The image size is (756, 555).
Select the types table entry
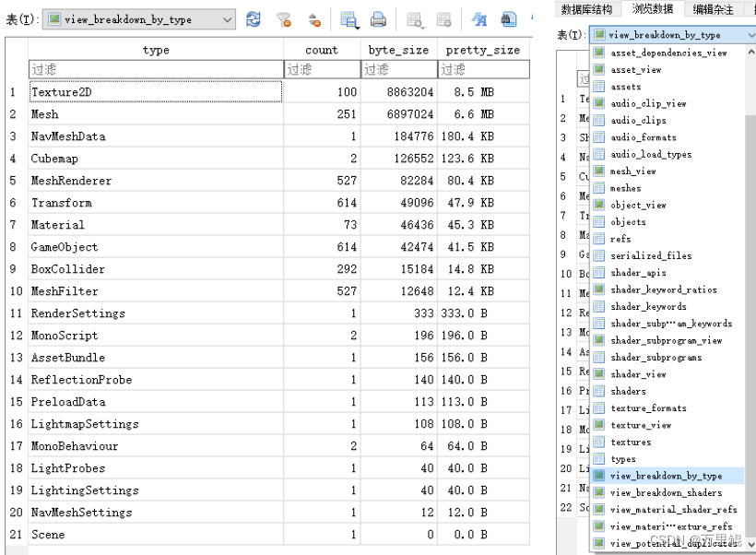tap(668, 458)
